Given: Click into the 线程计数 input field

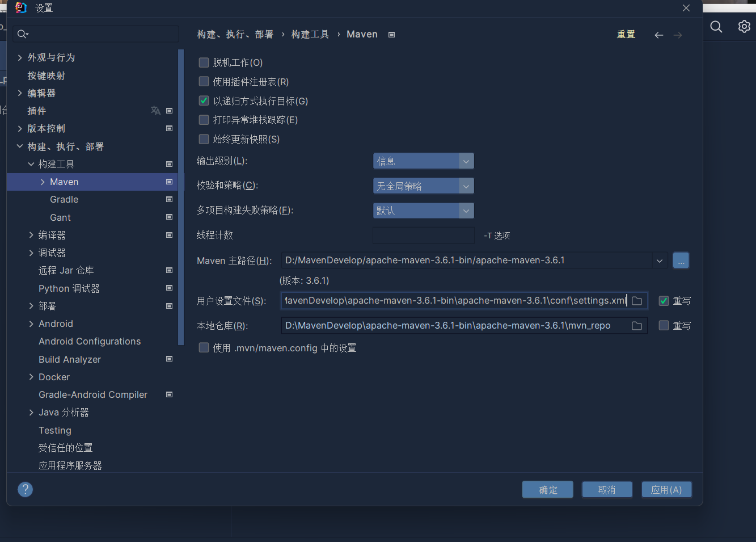Looking at the screenshot, I should tap(424, 236).
